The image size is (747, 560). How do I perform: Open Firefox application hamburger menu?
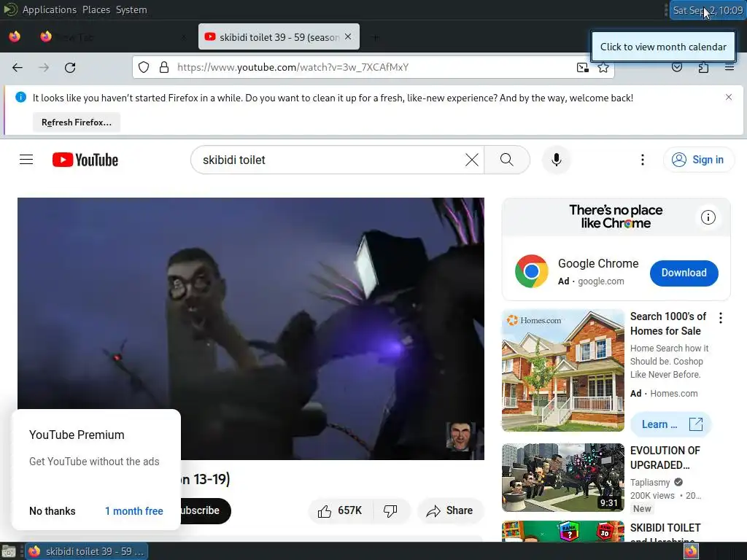[x=729, y=67]
